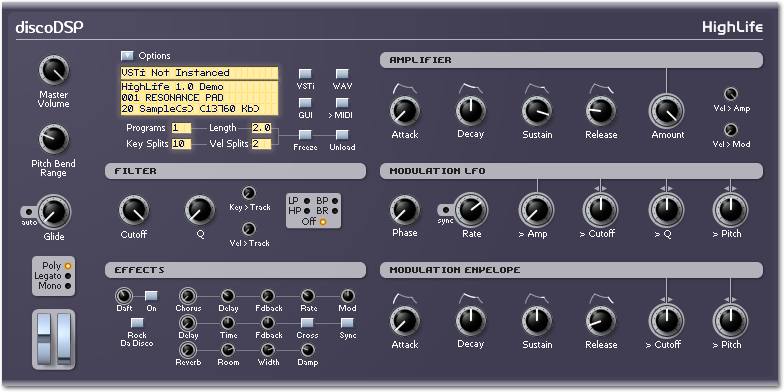Image resolution: width=784 pixels, height=392 pixels.
Task: Click the Master Volume knob
Action: coord(54,70)
